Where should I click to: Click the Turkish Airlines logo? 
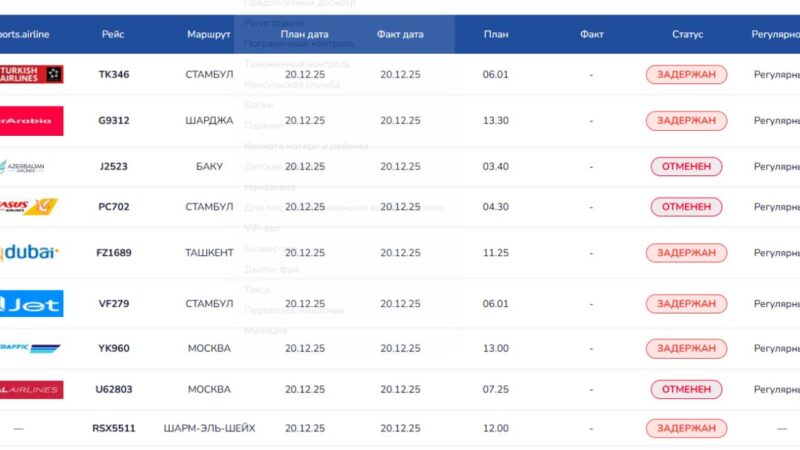coord(32,74)
